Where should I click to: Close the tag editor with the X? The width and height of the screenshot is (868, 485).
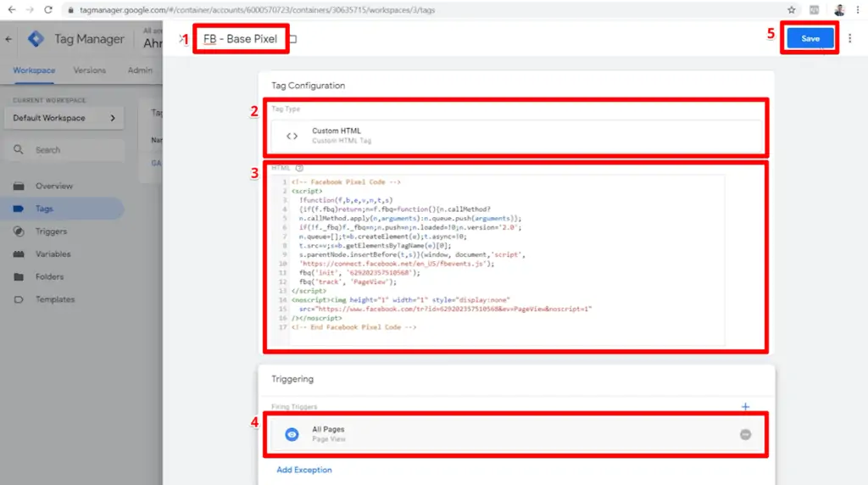pos(181,39)
